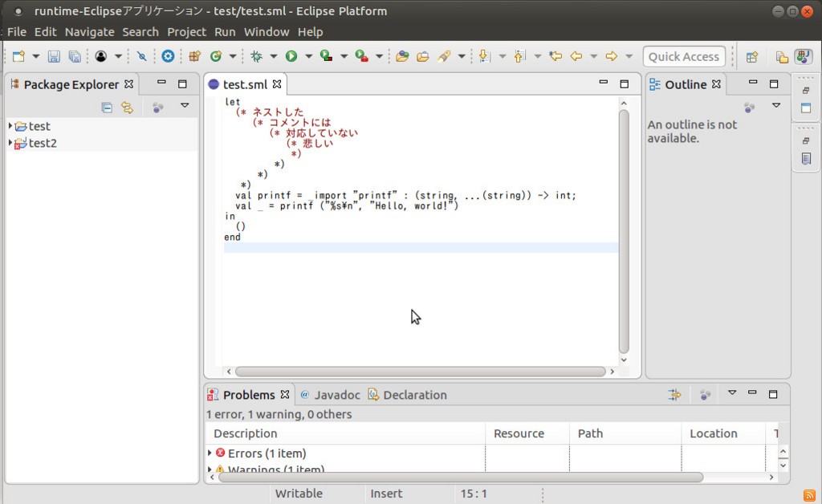Select the Package Explorer tab
The height and width of the screenshot is (504, 822).
click(71, 84)
